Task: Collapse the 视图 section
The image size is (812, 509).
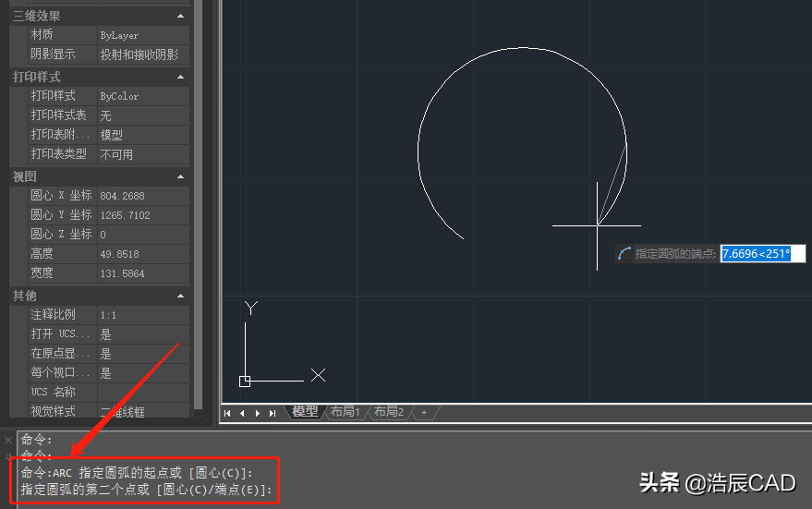Action: [x=180, y=177]
